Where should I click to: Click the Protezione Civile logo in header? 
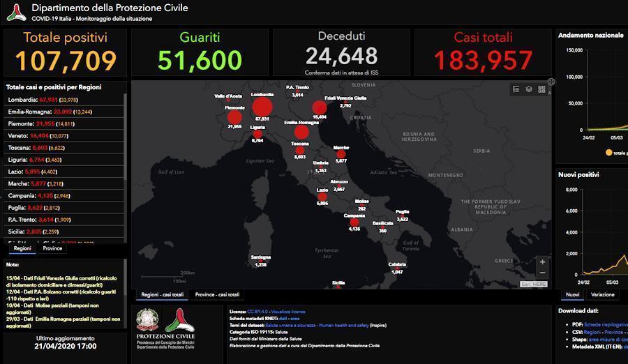point(15,12)
